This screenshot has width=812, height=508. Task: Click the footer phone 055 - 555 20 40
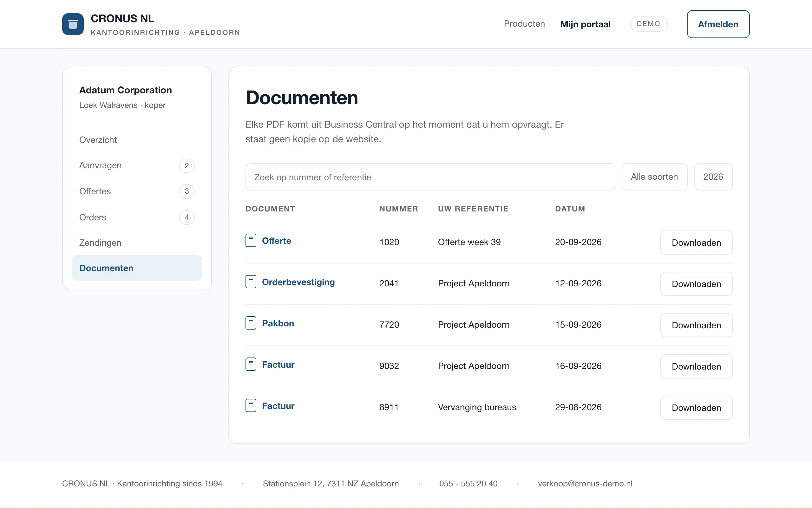pos(468,484)
